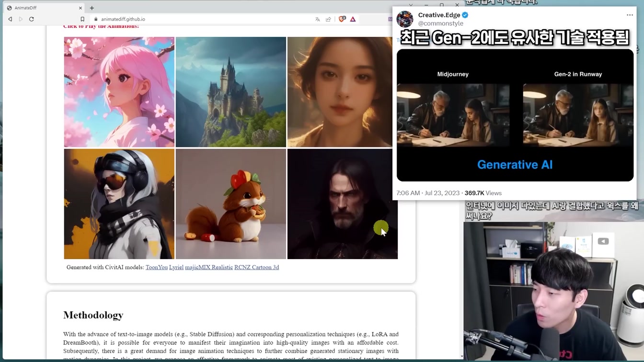644x362 pixels.
Task: Play the realistic woman portrait animation
Action: (x=340, y=92)
